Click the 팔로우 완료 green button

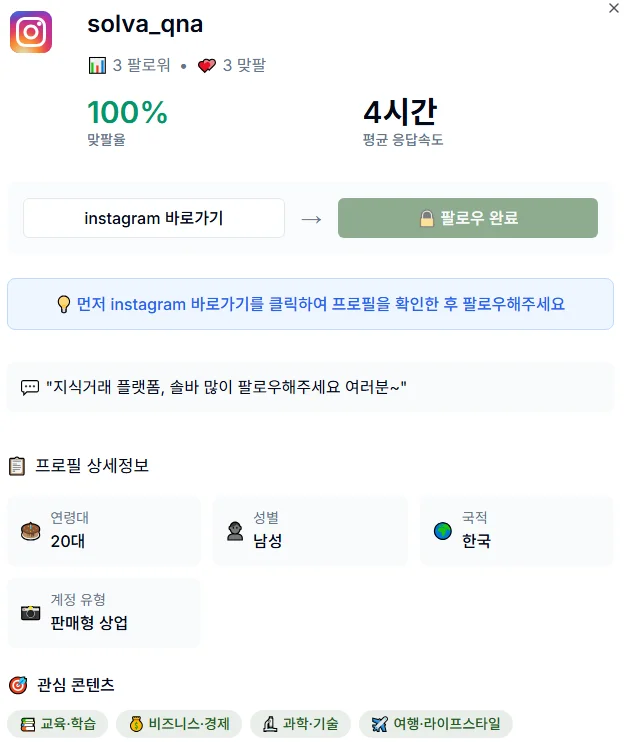click(x=468, y=218)
